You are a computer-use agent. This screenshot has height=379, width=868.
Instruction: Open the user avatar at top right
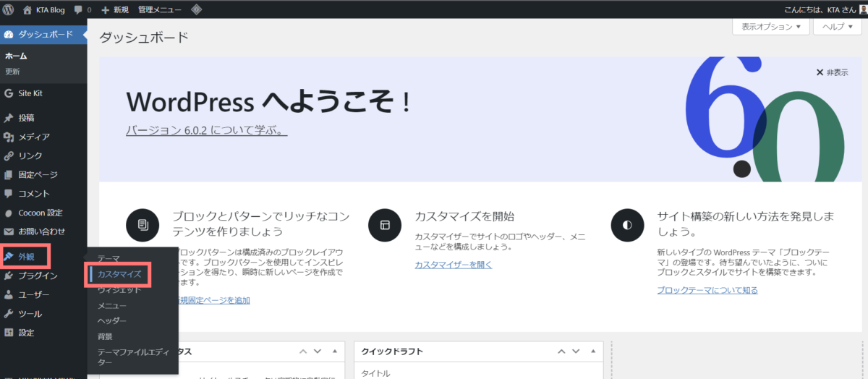[x=862, y=10]
